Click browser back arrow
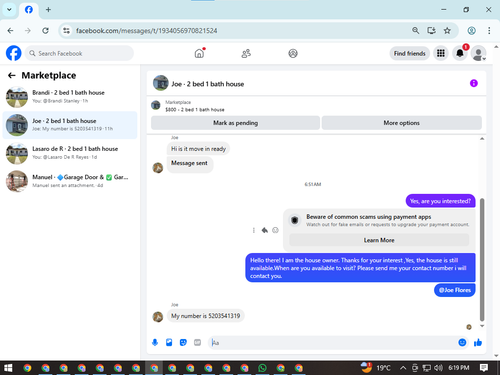500x375 pixels. click(11, 31)
